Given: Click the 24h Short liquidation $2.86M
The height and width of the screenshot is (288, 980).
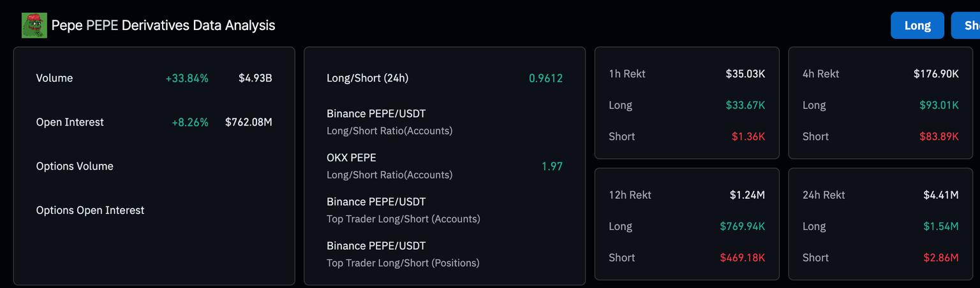Looking at the screenshot, I should pos(940,257).
